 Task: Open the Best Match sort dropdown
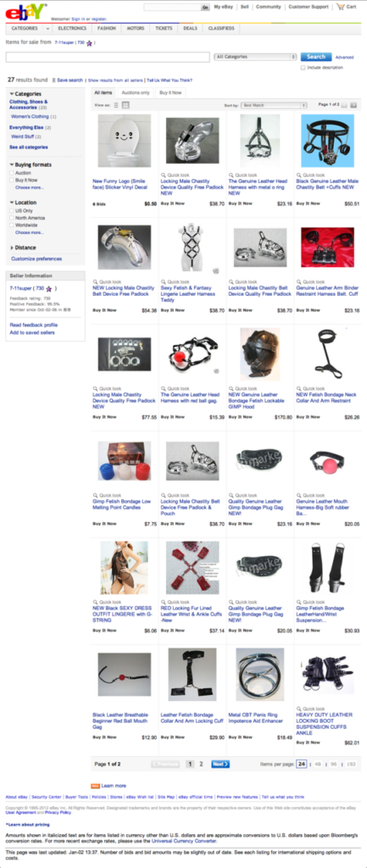[274, 105]
